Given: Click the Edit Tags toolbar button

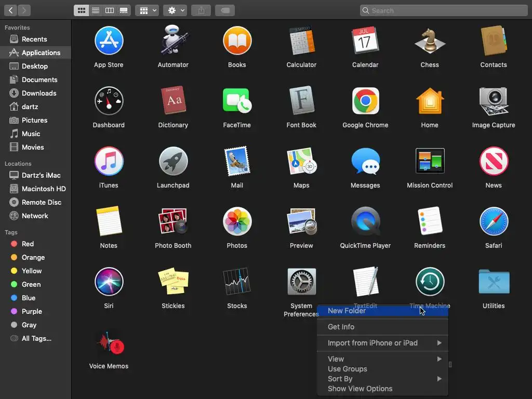Looking at the screenshot, I should click(225, 10).
